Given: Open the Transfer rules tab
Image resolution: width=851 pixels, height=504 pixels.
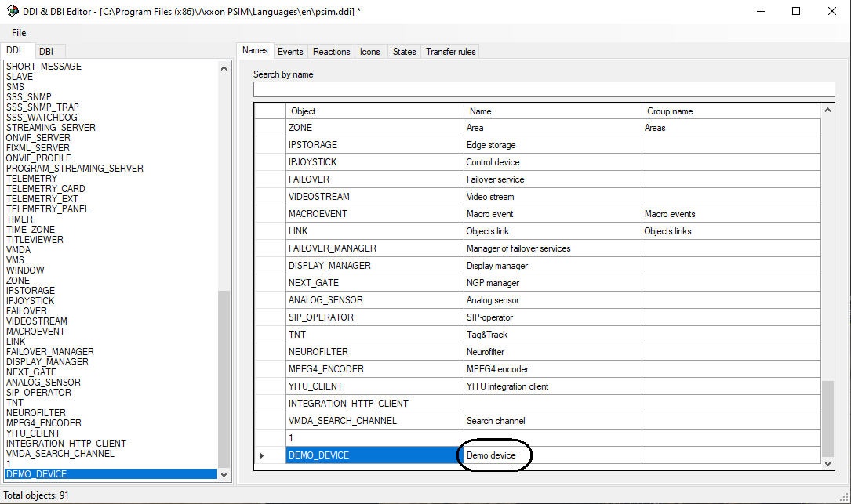Looking at the screenshot, I should [x=450, y=52].
